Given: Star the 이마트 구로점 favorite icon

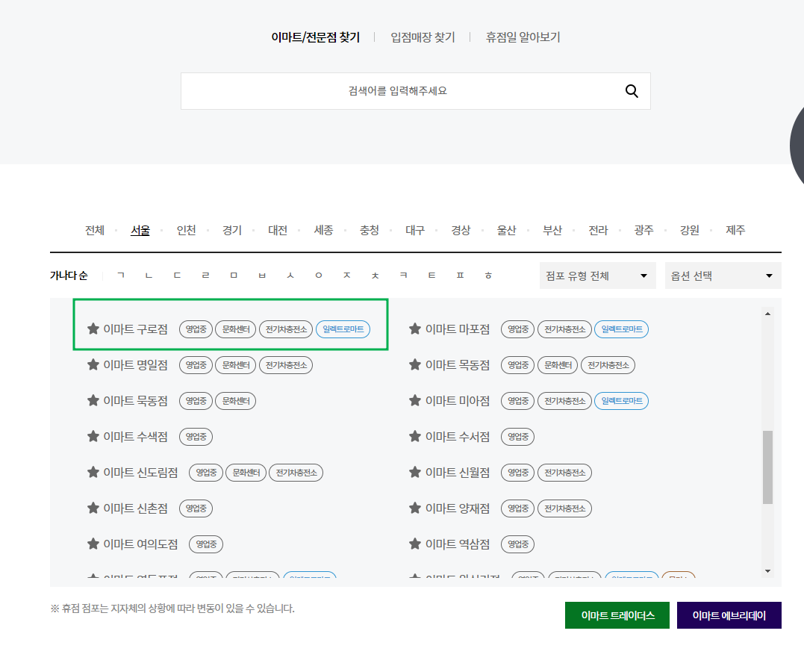Looking at the screenshot, I should tap(93, 329).
